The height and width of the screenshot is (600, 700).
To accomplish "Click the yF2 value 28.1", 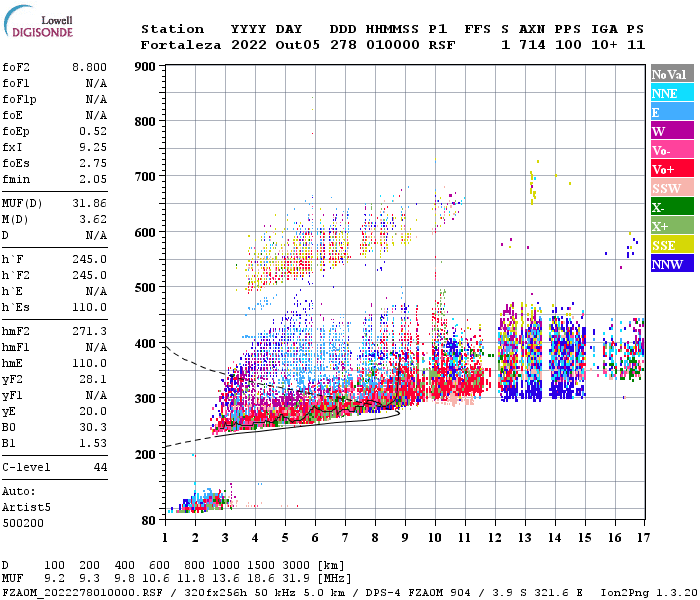I will [93, 379].
